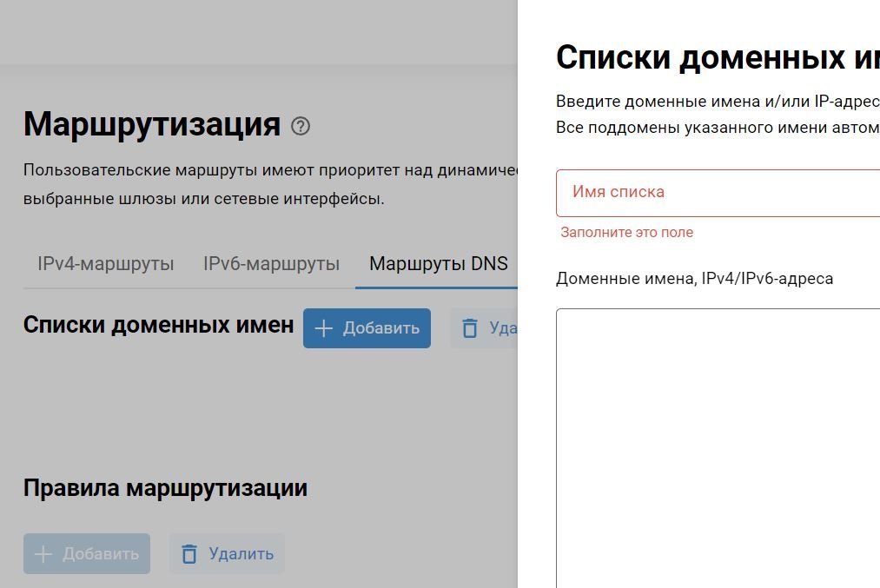Click the trash icon under Правила маршрутизации
This screenshot has width=880, height=588.
coord(189,554)
